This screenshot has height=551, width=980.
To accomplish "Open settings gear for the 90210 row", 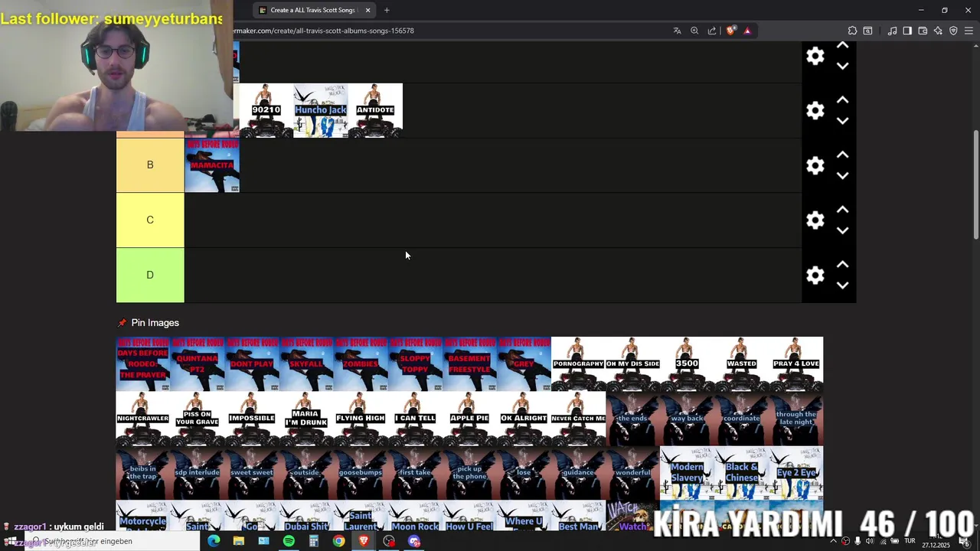I will 815,110.
